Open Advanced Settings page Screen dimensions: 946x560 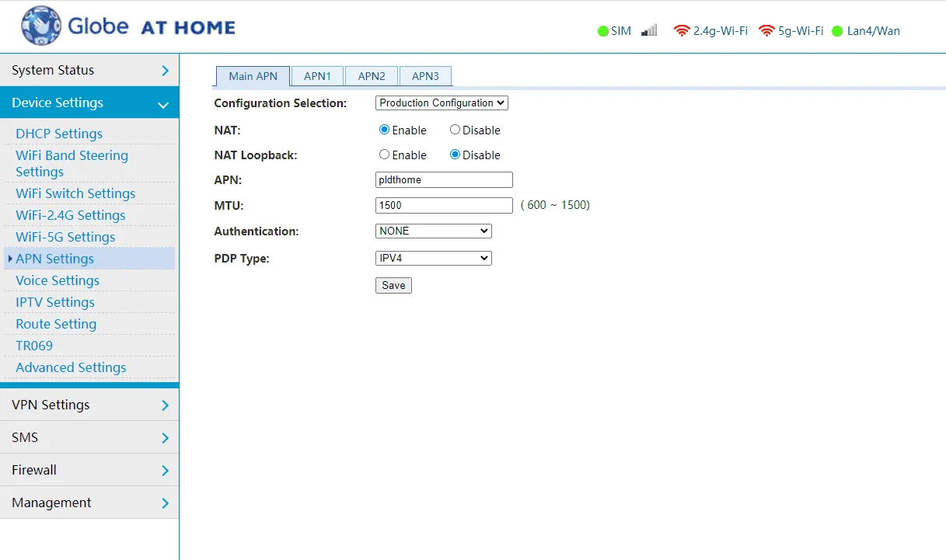(71, 367)
